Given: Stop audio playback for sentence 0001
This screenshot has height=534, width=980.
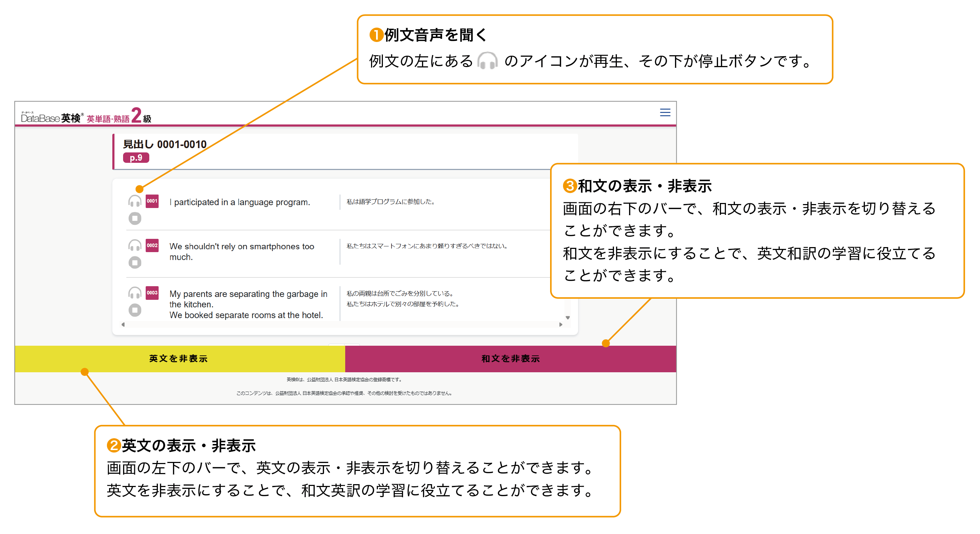Looking at the screenshot, I should (135, 218).
